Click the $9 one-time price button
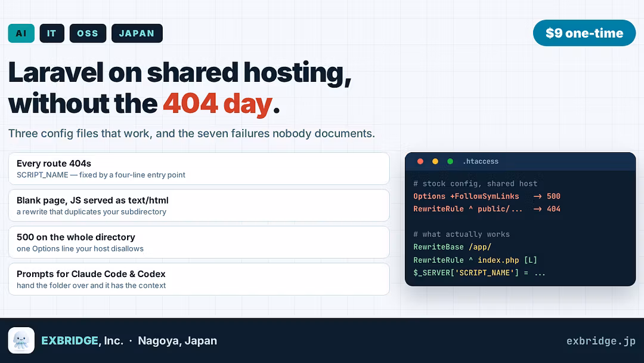Screen dimensions: 644x363 tap(584, 33)
